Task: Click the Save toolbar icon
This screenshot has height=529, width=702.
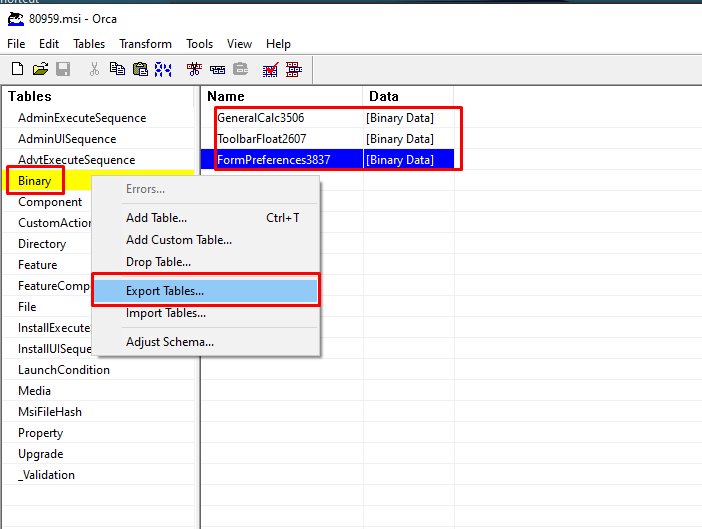Action: 63,69
